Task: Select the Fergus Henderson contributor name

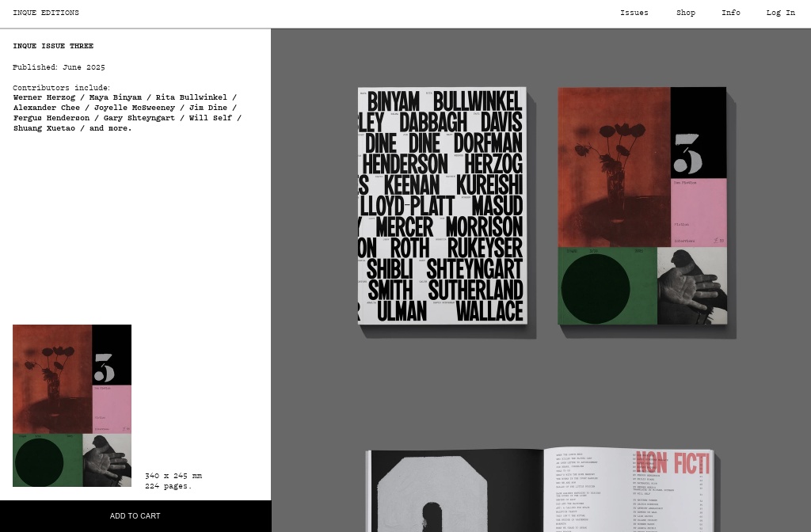Action: 51,118
